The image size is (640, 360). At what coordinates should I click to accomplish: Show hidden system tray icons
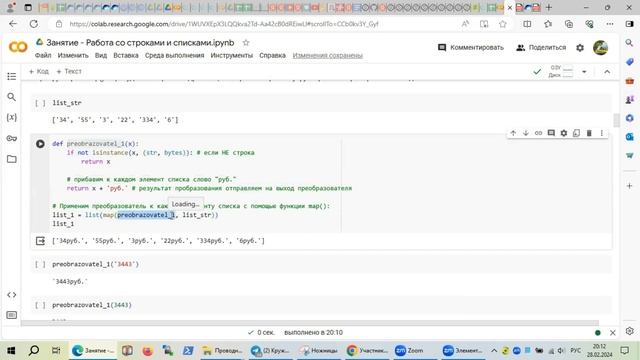pos(494,351)
